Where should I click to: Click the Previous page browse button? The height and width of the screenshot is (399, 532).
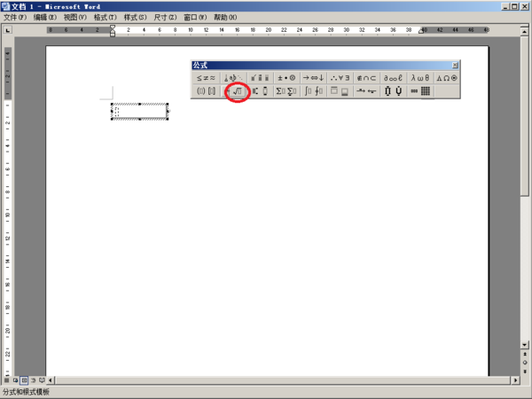[x=525, y=354]
